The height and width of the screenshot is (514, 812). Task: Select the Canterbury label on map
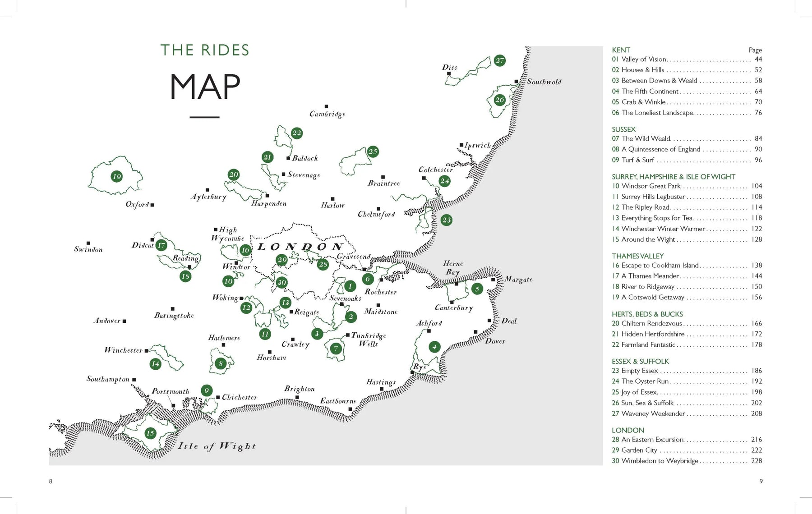(454, 308)
